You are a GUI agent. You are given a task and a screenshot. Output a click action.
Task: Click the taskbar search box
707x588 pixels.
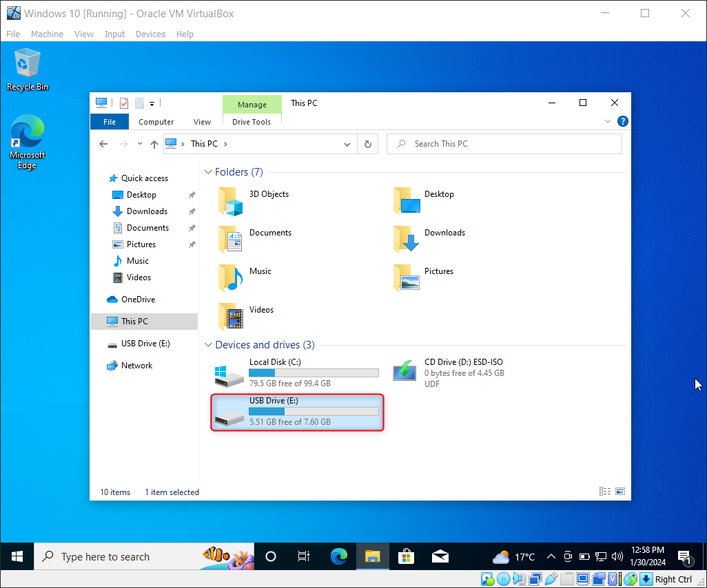pos(144,557)
